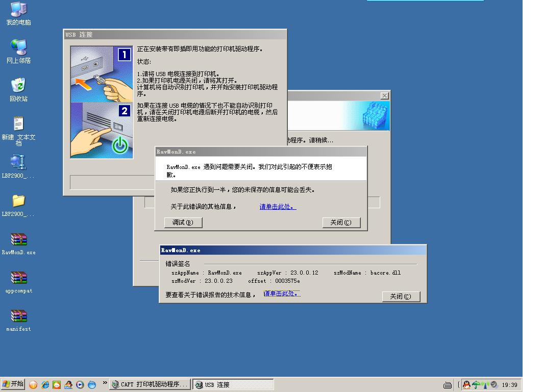Click the USB cable step 1 illustration
The width and height of the screenshot is (543, 392).
pos(102,74)
